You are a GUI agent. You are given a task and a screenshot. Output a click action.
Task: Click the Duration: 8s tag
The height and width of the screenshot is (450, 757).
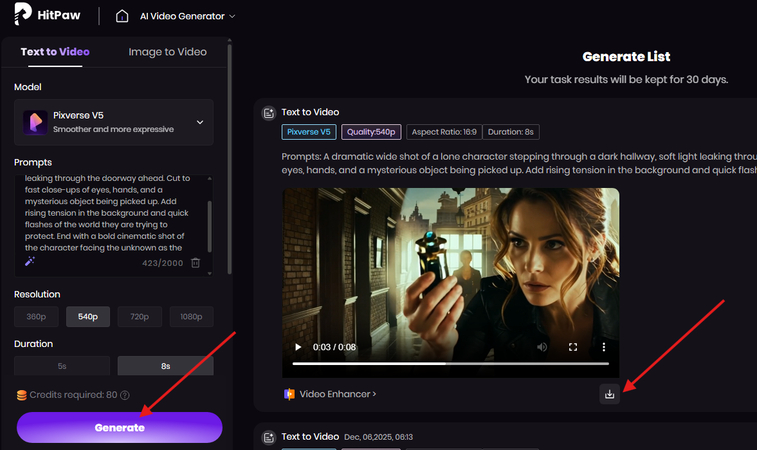(511, 132)
